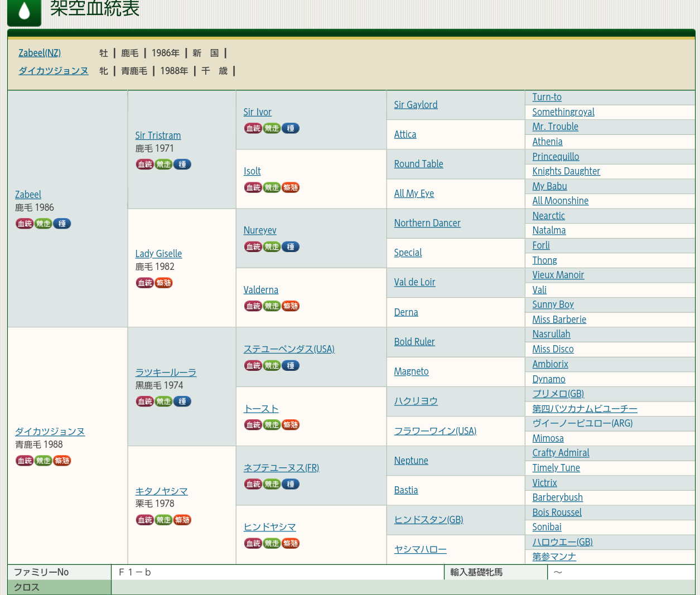Open the 第参マンナ link

coord(554,557)
